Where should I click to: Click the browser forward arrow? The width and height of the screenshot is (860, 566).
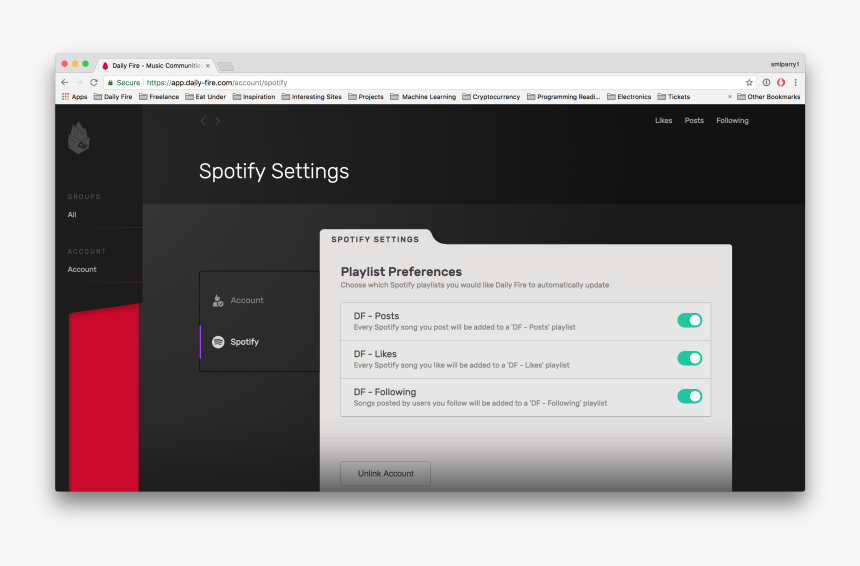tap(79, 82)
